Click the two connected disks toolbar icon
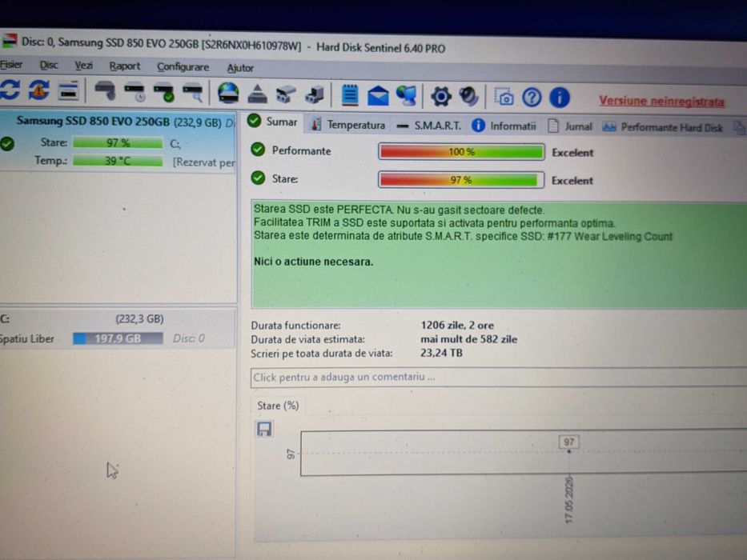The image size is (747, 560). (x=286, y=94)
